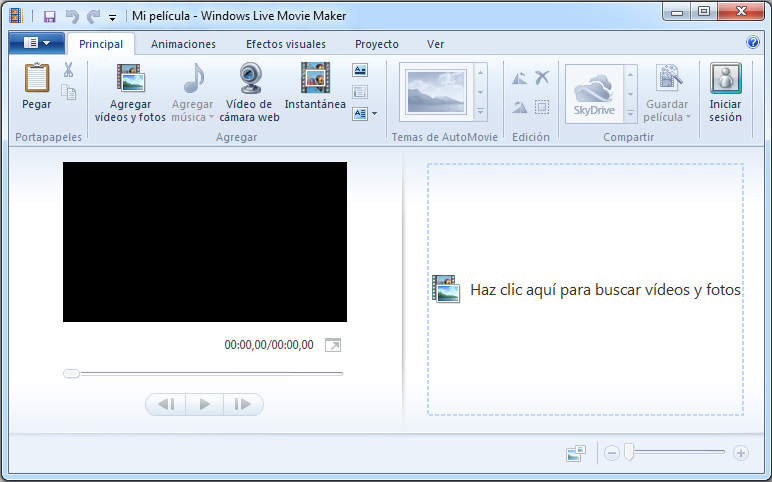Click the save project icon in title bar
772x482 pixels.
tap(49, 16)
